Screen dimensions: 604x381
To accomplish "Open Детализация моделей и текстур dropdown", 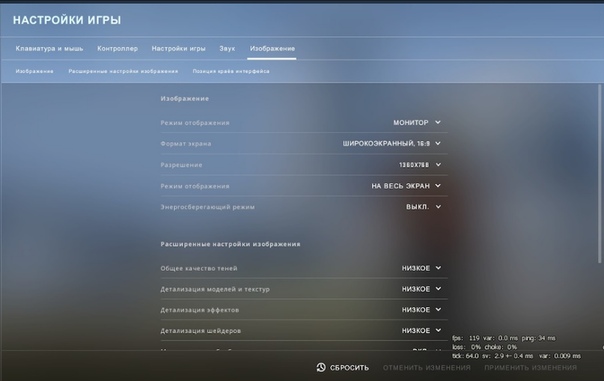I will coord(421,289).
